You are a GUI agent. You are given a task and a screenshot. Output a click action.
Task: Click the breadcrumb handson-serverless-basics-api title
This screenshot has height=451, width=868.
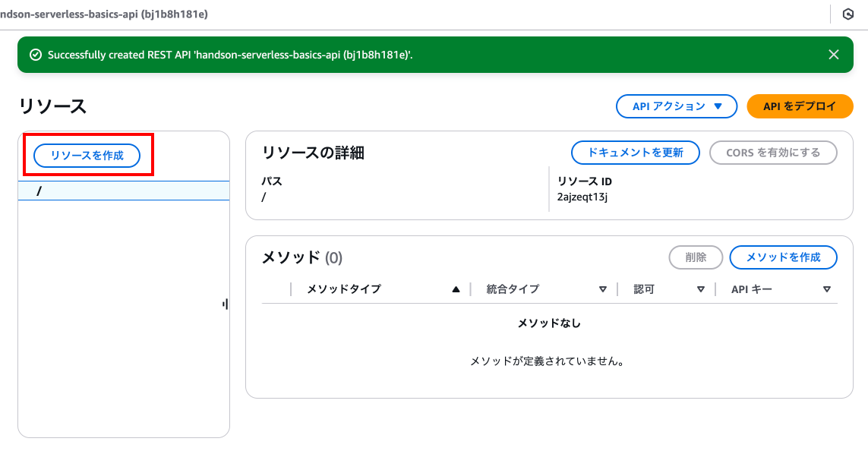(103, 14)
